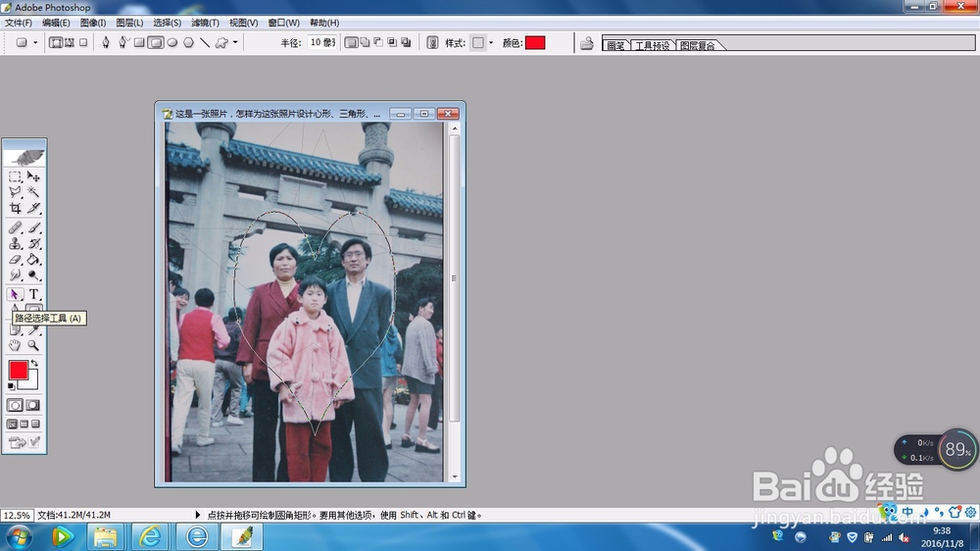980x551 pixels.
Task: Select the Paint Bucket tool
Action: pos(33,259)
